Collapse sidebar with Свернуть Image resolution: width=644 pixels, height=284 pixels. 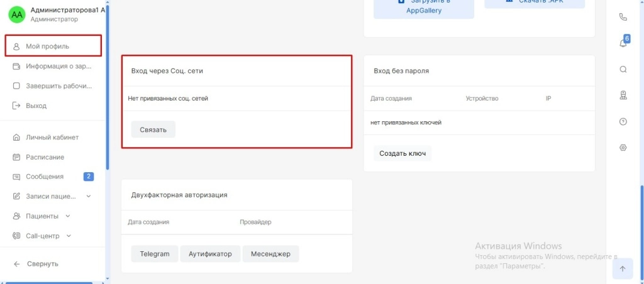[42, 264]
